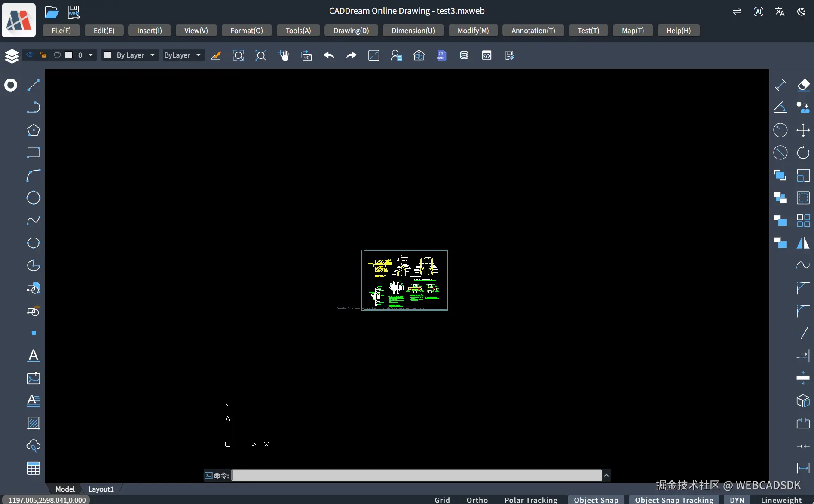
Task: Expand the ByLayer linetype dropdown
Action: tap(198, 55)
